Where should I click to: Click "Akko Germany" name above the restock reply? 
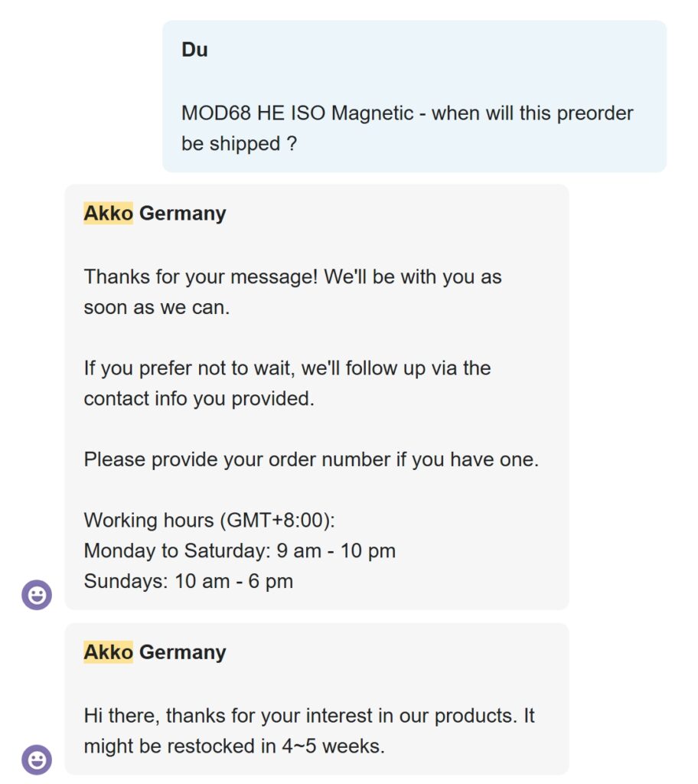(x=155, y=652)
